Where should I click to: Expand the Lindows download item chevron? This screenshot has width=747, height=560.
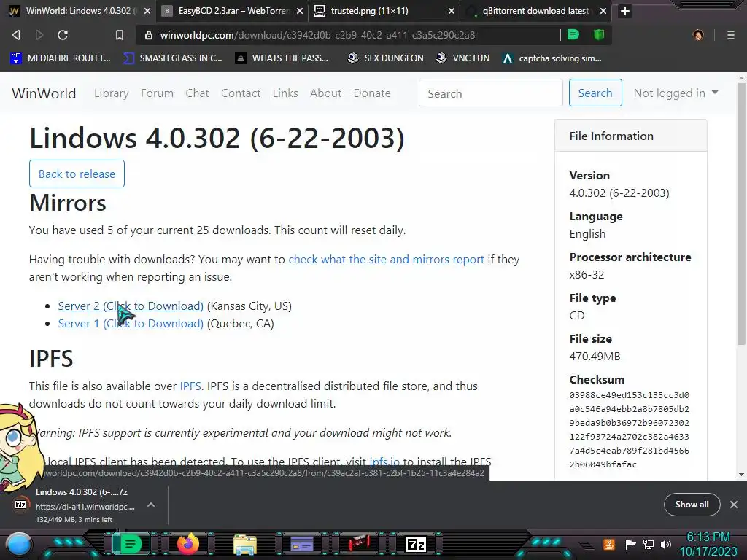(150, 505)
